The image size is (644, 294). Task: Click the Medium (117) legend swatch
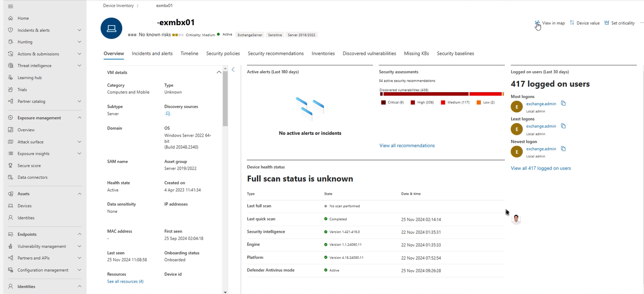tap(443, 102)
